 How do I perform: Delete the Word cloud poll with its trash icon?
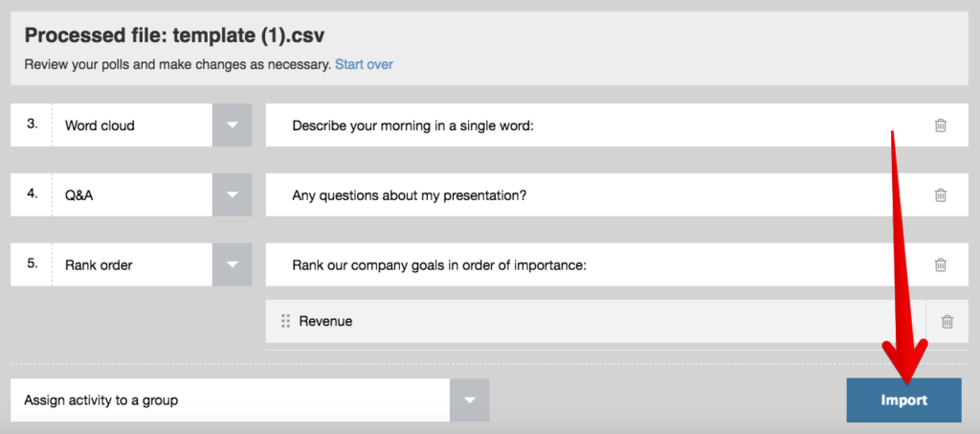[940, 126]
